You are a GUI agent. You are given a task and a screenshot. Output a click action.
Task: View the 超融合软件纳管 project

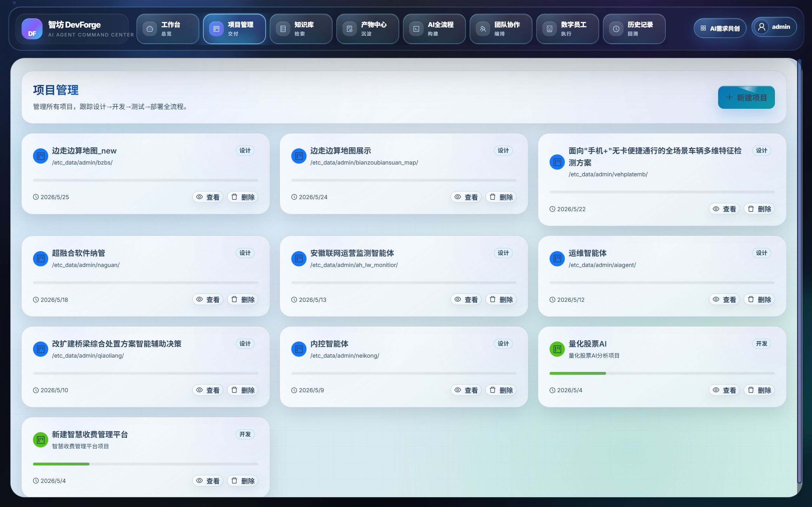pyautogui.click(x=208, y=299)
